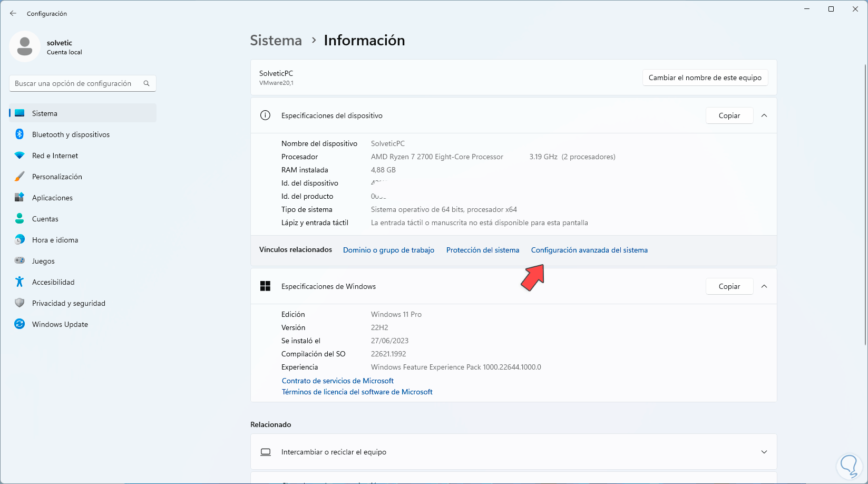Collapse Especificaciones de Windows section
This screenshot has width=868, height=484.
tap(764, 286)
